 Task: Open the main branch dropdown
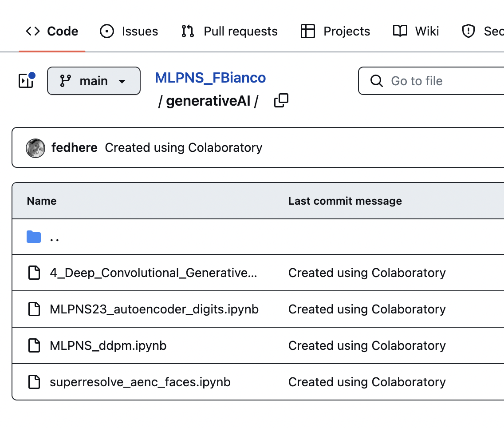pos(94,81)
